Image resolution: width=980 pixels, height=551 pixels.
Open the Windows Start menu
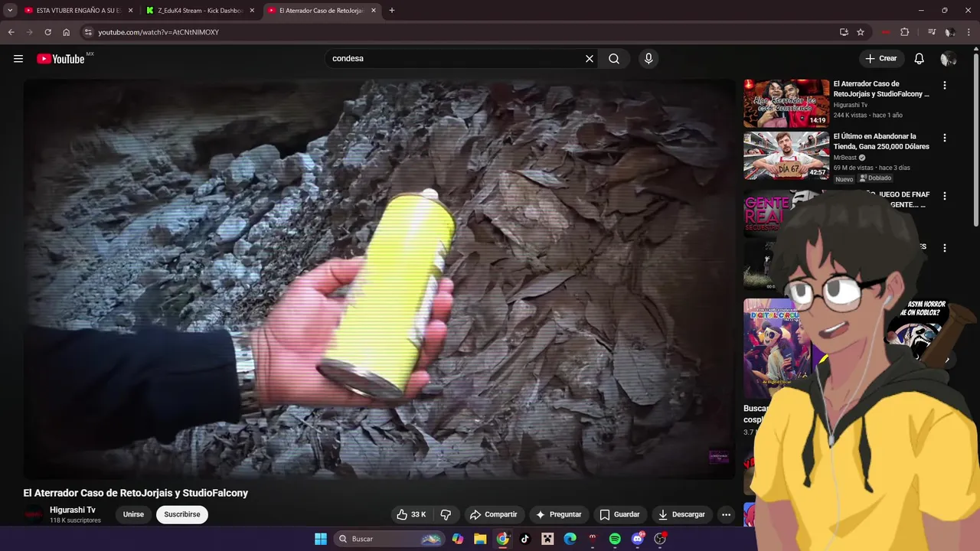[321, 539]
